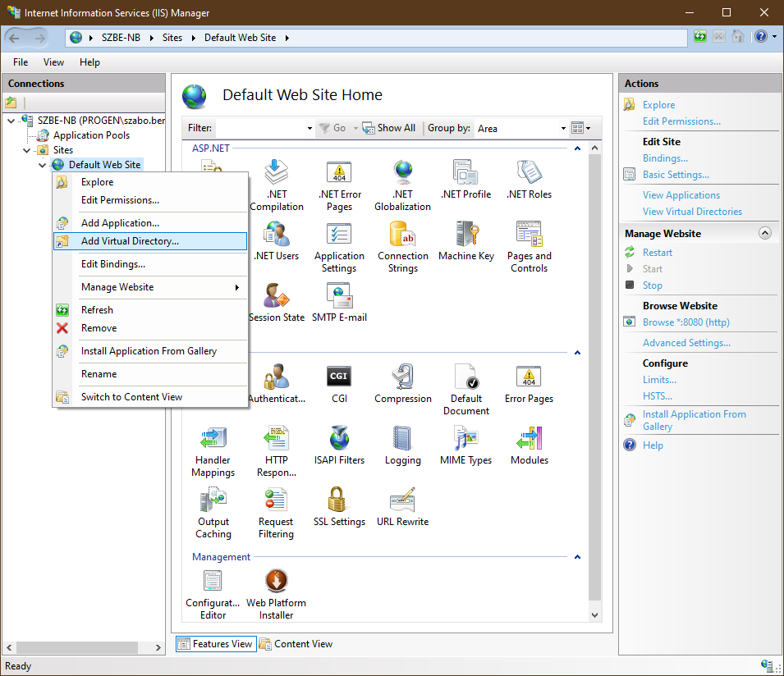Viewport: 784px width, 676px height.
Task: Open the SSL Settings feature
Action: coord(340,507)
